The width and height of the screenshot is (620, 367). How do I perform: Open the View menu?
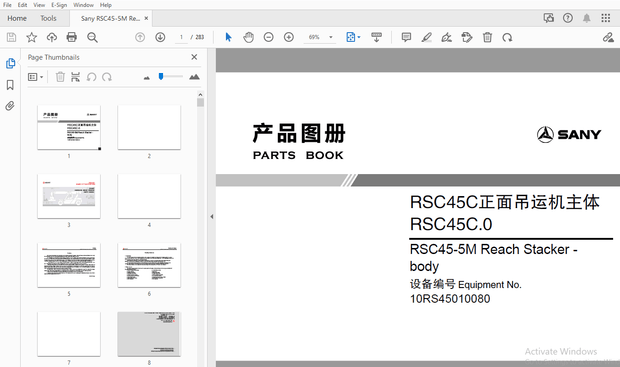(39, 5)
